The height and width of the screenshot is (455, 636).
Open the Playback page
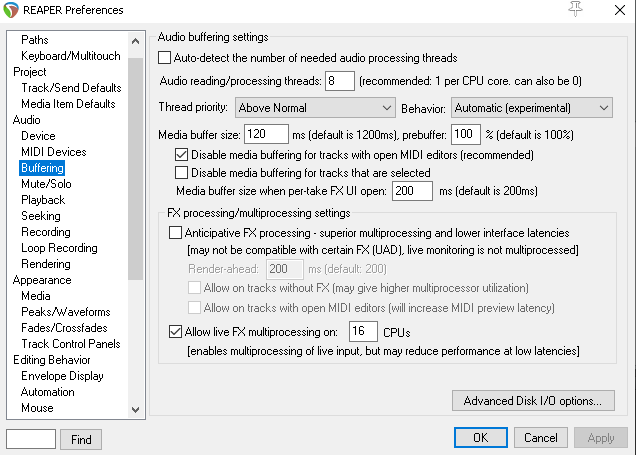[x=43, y=200]
